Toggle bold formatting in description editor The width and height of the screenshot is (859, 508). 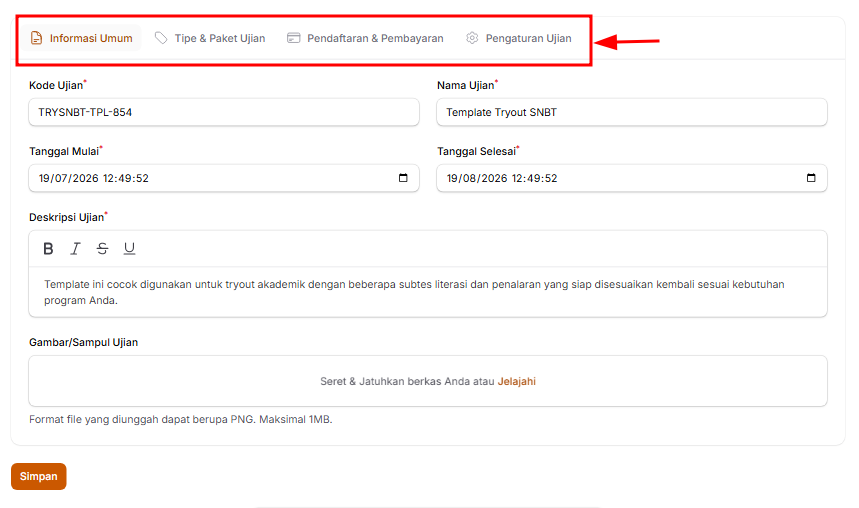48,249
